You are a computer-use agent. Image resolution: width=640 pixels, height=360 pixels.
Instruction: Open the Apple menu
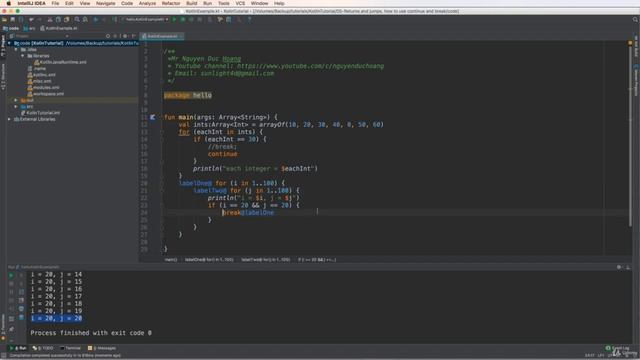(x=8, y=3)
